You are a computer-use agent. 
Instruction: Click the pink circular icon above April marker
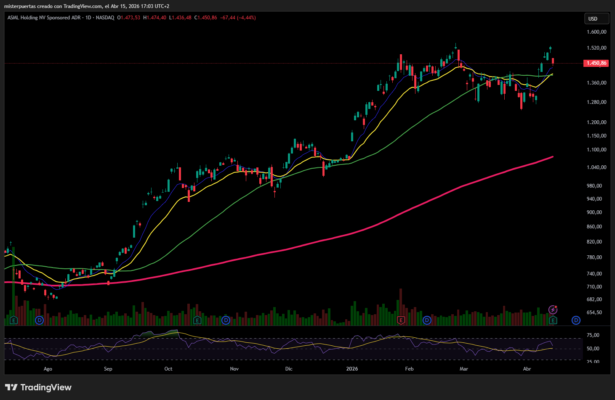[x=553, y=309]
